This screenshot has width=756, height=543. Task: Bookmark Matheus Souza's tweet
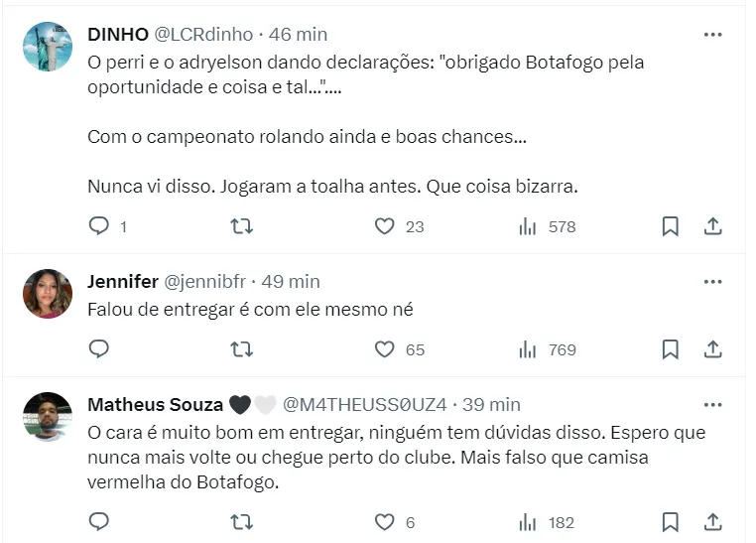671,521
